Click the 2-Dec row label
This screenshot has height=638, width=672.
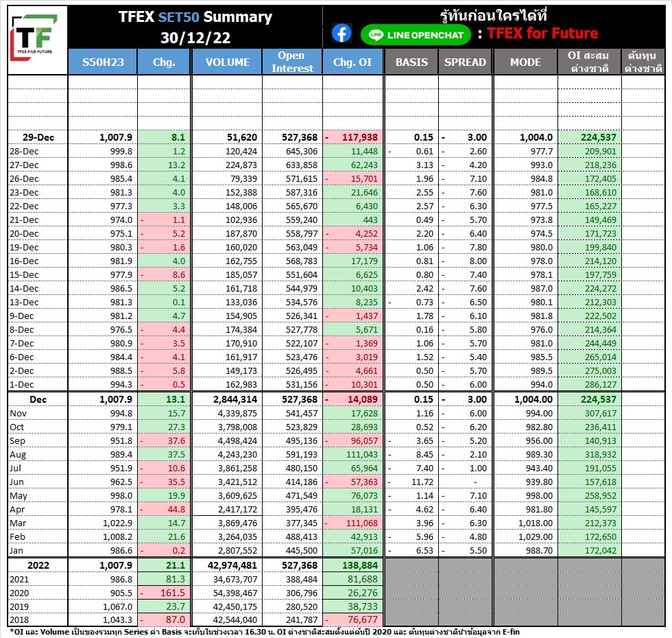tap(22, 371)
